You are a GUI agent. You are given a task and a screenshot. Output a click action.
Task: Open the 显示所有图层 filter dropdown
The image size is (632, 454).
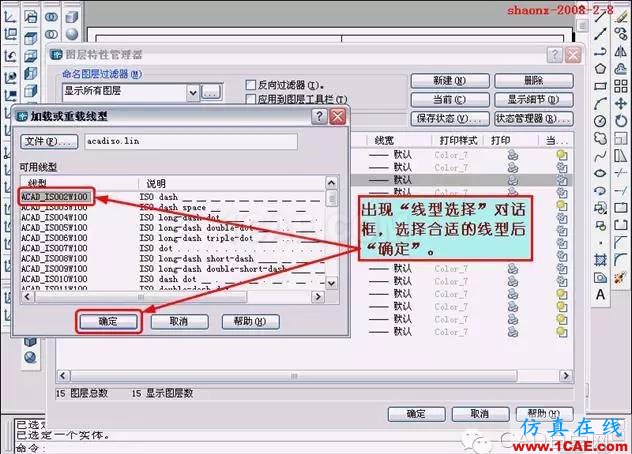coord(193,93)
